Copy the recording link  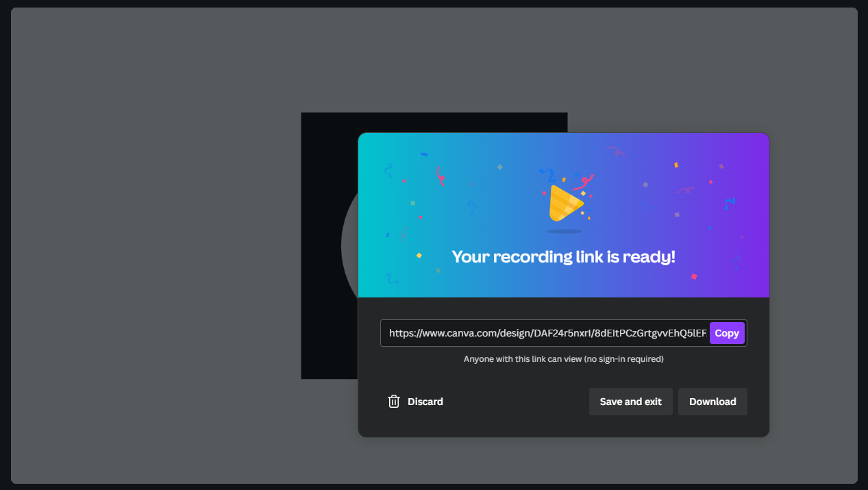[x=727, y=333]
